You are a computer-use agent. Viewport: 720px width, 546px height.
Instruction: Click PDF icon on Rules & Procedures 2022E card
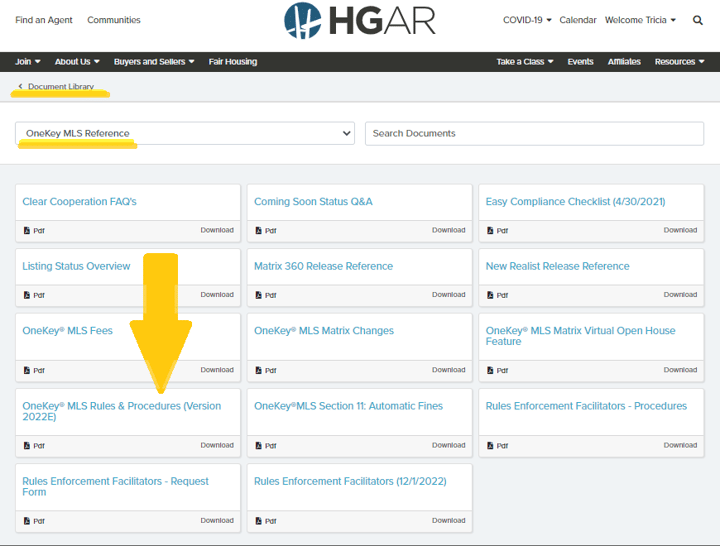pos(27,445)
